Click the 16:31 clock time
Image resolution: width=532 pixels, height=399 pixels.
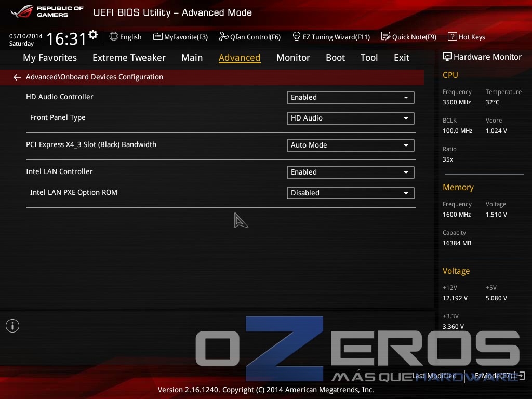click(66, 38)
